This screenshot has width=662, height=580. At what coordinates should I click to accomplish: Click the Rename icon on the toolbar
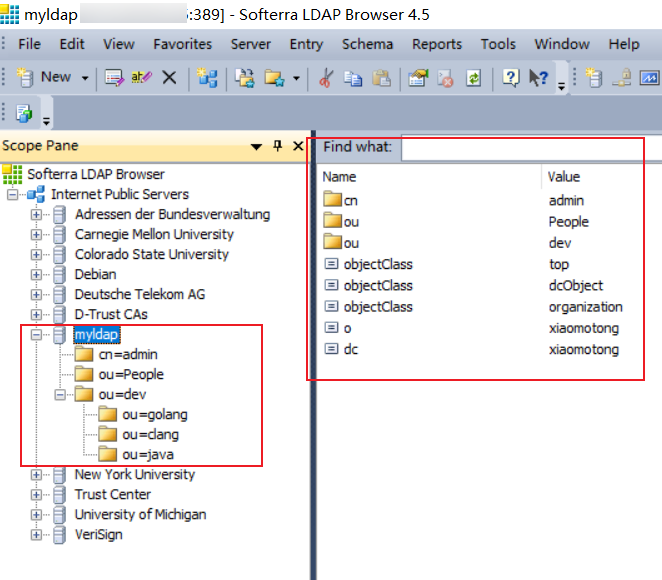141,77
